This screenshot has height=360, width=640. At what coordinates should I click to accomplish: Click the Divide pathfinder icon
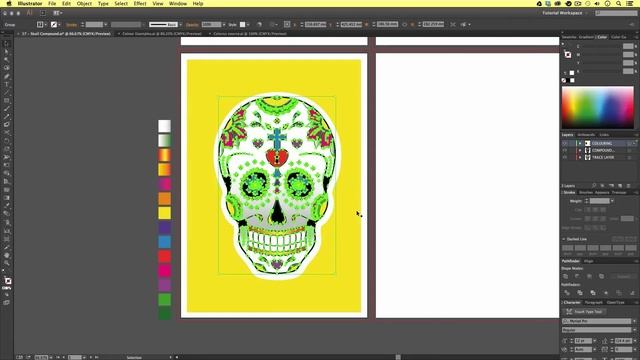567,293
